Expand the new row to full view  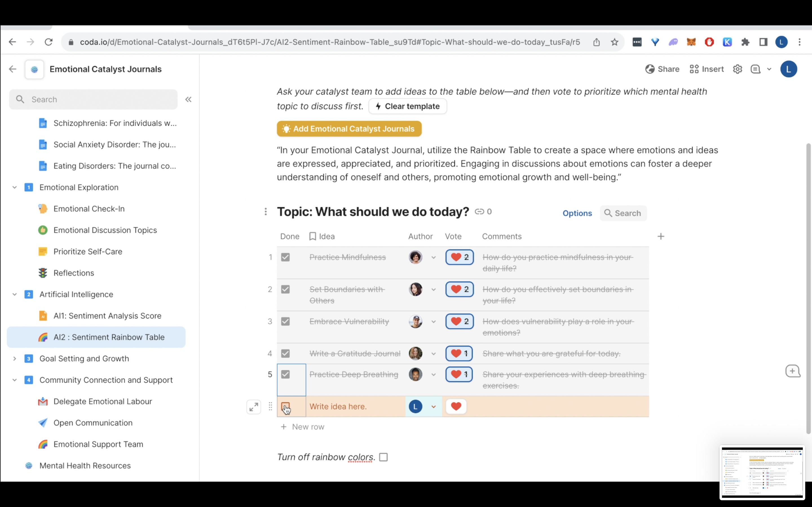[254, 407]
